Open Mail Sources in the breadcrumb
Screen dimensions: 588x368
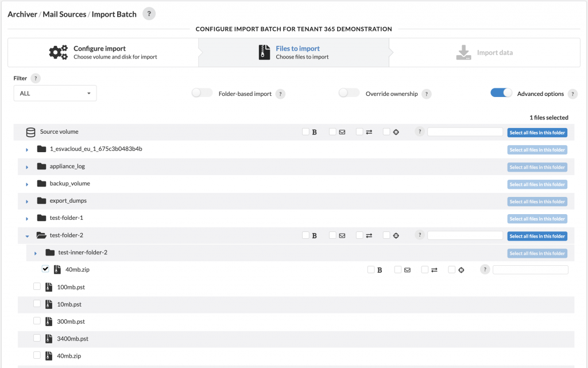pyautogui.click(x=64, y=14)
